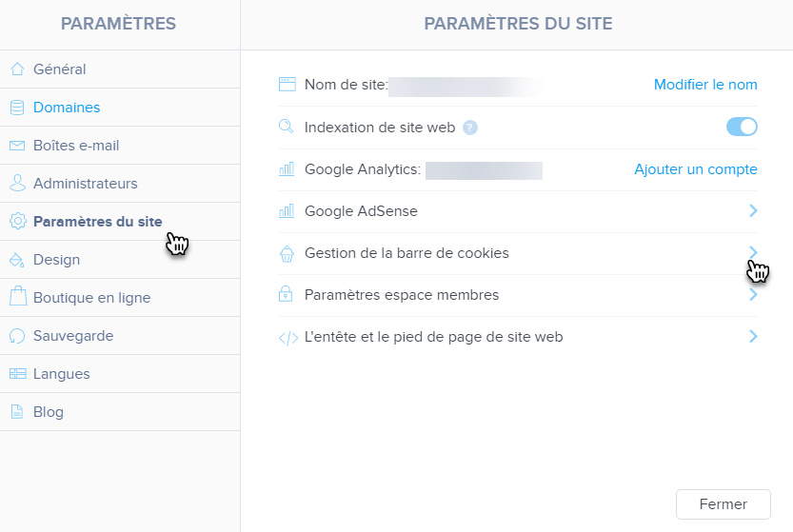Disable the Indexation de site web toggle

click(742, 127)
